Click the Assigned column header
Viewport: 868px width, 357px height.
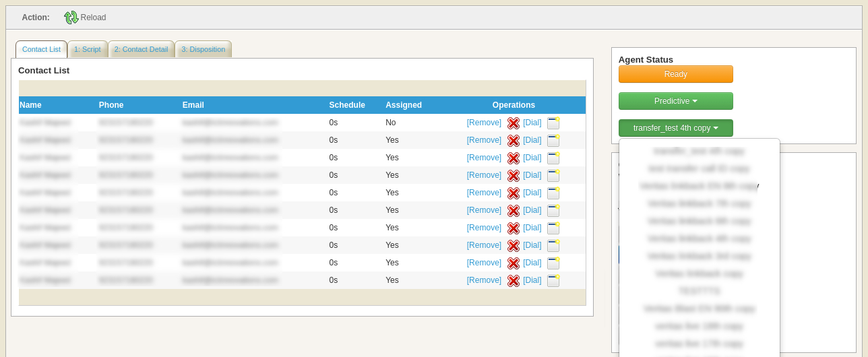(x=404, y=105)
